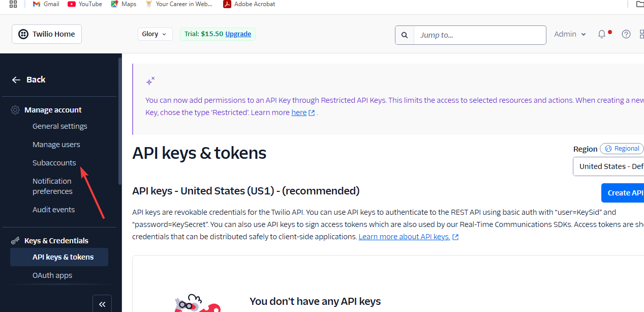Open the YouTube bookmark
This screenshot has width=644, height=312.
(x=85, y=4)
